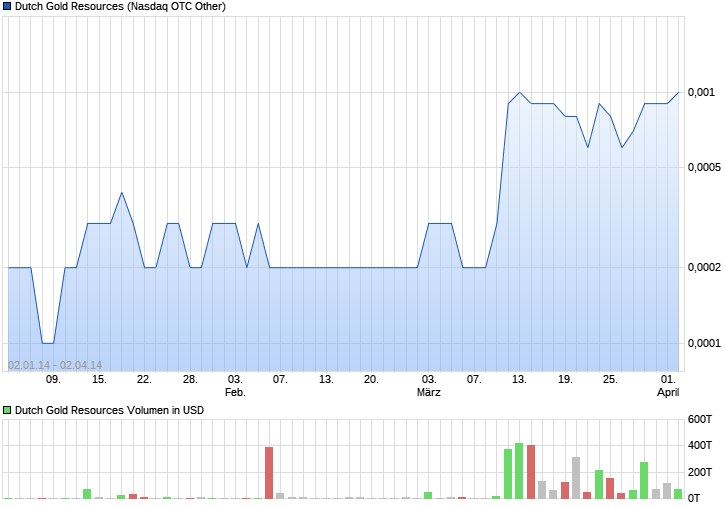The height and width of the screenshot is (508, 726).
Task: Click the date axis label '28.'
Action: [190, 380]
